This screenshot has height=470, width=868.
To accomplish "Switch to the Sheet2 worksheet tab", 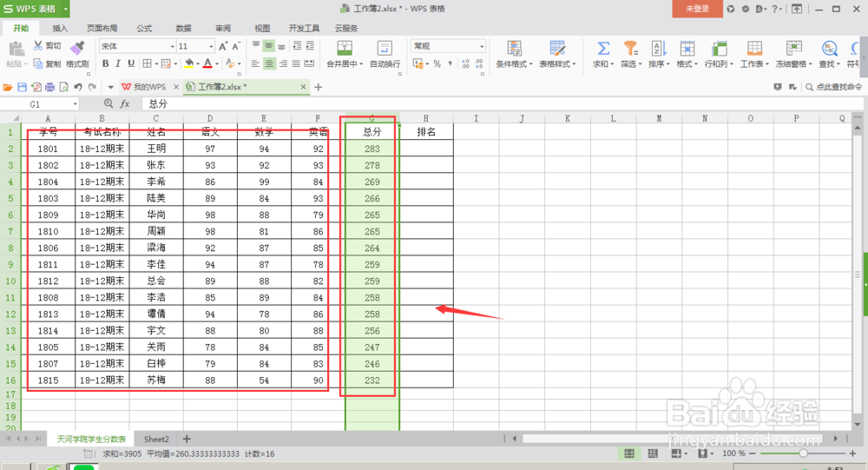I will [156, 439].
